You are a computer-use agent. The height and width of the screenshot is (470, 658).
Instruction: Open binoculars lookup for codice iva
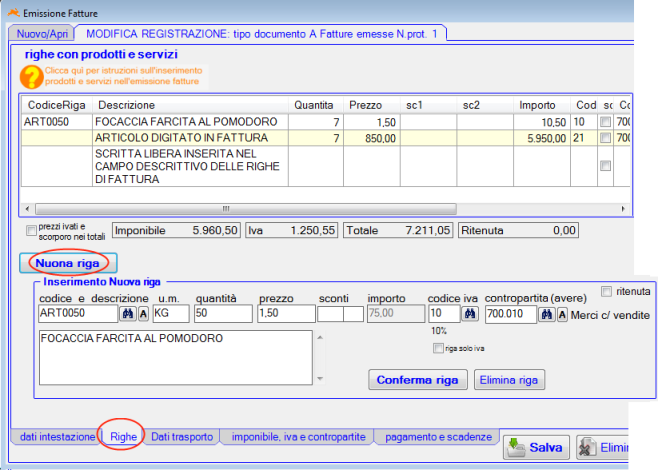click(470, 313)
